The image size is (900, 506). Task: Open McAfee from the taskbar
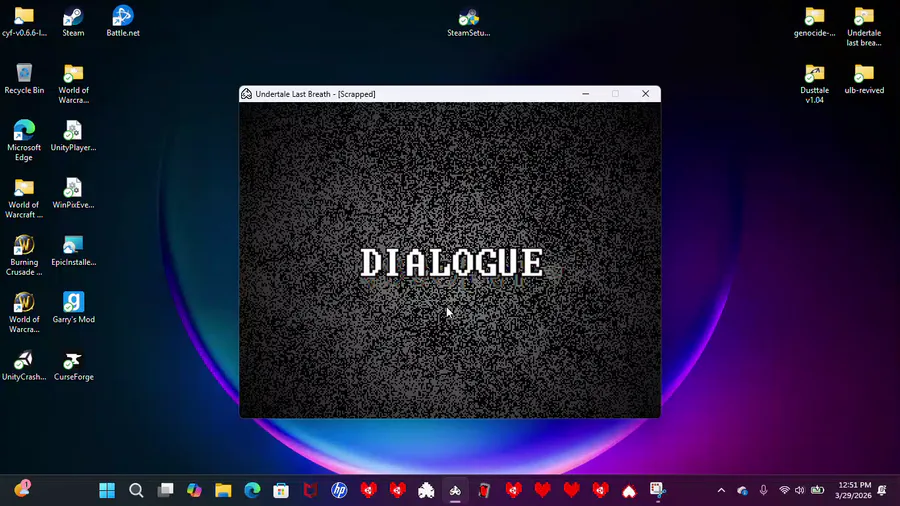click(310, 491)
